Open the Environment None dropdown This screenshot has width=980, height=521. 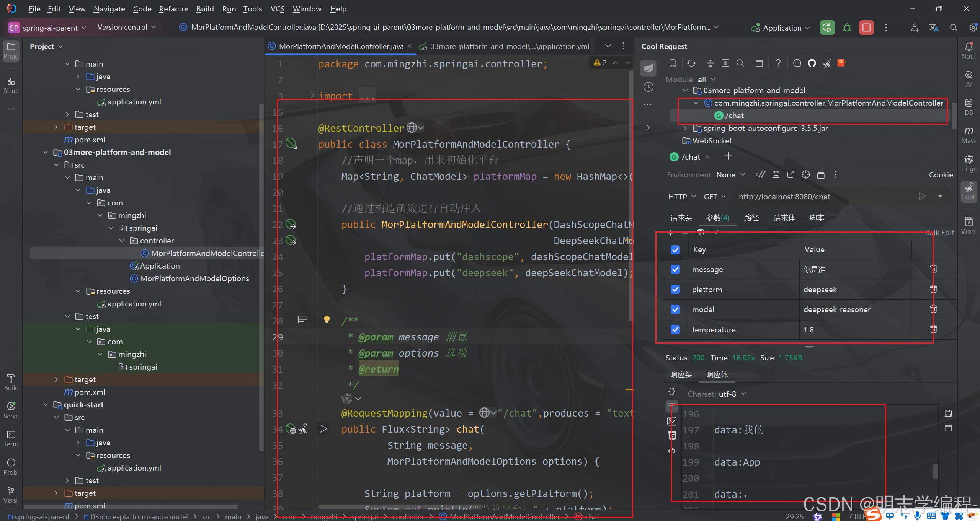(730, 175)
